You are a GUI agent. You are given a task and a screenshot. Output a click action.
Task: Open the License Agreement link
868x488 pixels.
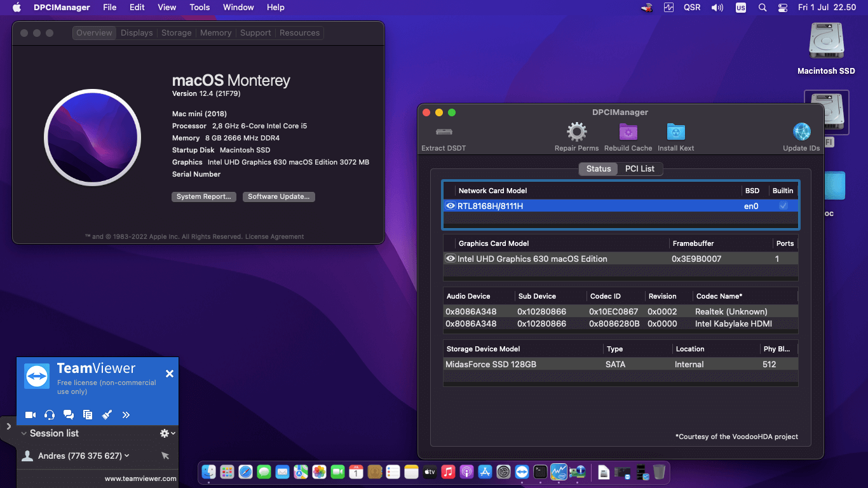[275, 236]
